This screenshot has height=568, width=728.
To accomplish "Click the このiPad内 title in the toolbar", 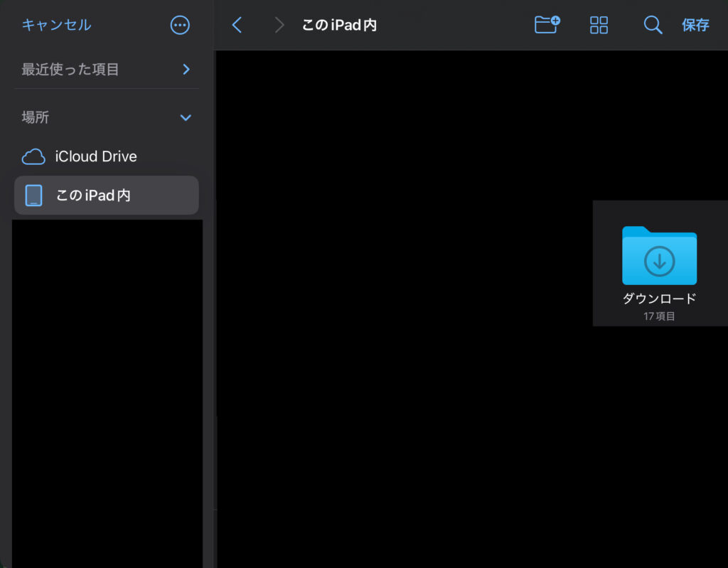I will [x=339, y=26].
